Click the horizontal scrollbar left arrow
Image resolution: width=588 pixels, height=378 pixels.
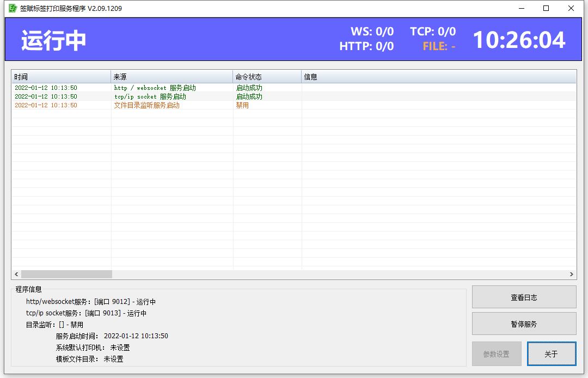coord(16,274)
